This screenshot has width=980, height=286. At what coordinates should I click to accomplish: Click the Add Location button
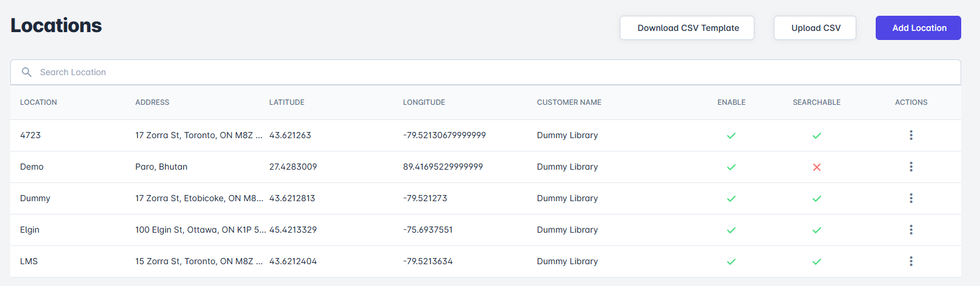tap(918, 28)
